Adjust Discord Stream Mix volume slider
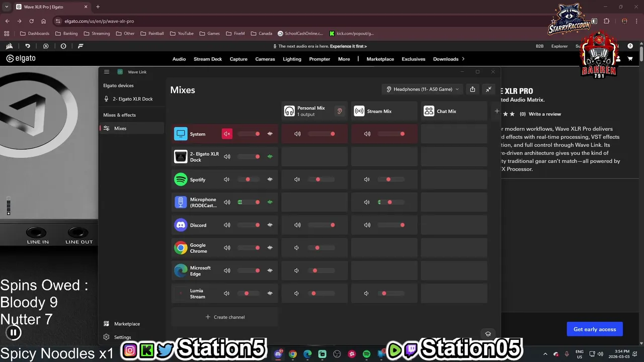The height and width of the screenshot is (362, 644). click(391, 225)
